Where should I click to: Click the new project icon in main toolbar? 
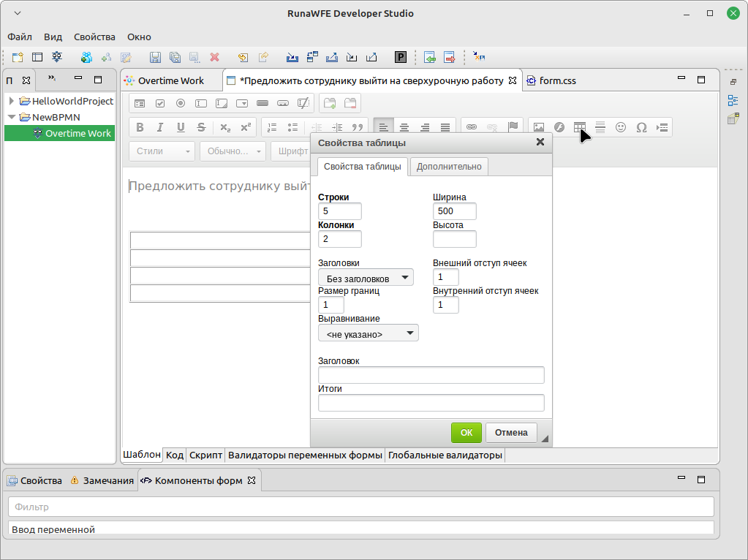(x=18, y=57)
